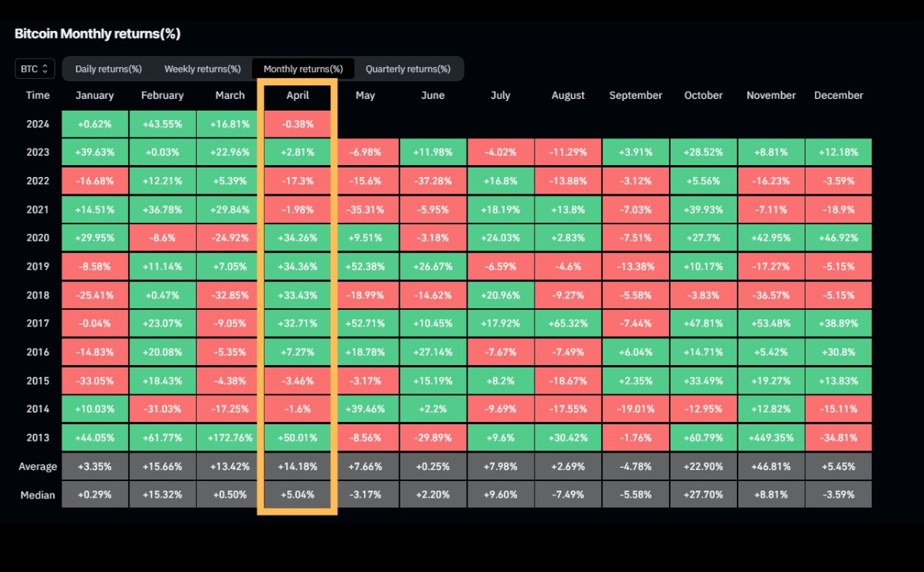Select the 2013 row label
924x572 pixels.
(x=38, y=438)
